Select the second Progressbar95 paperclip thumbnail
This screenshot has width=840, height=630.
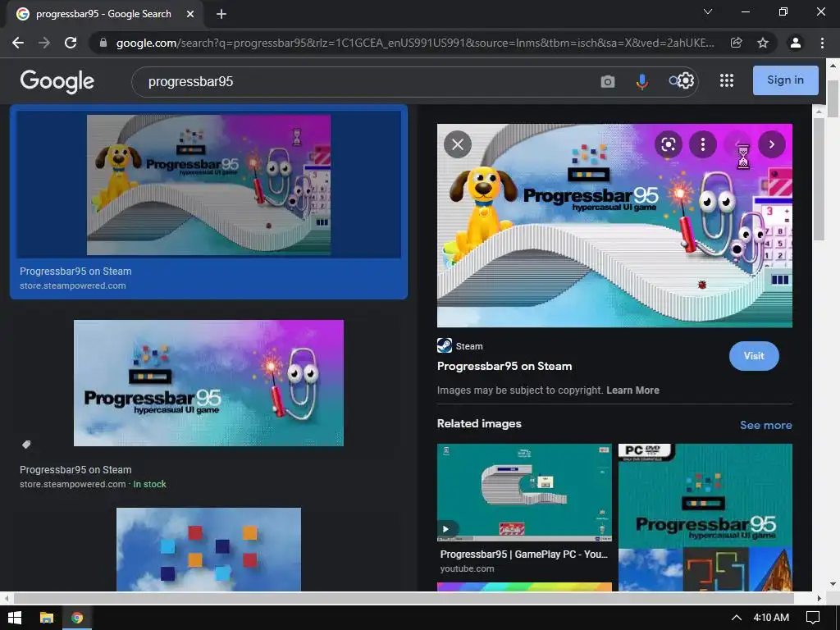[208, 382]
